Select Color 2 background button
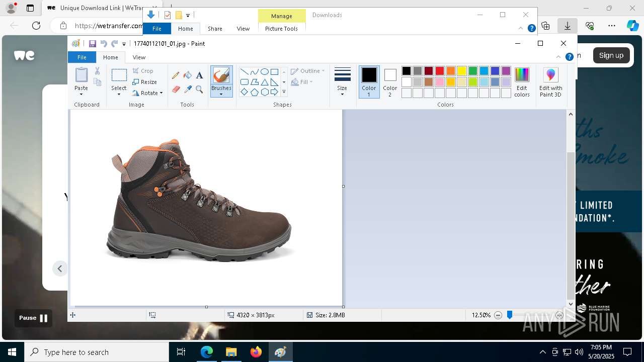The height and width of the screenshot is (362, 644). (390, 82)
